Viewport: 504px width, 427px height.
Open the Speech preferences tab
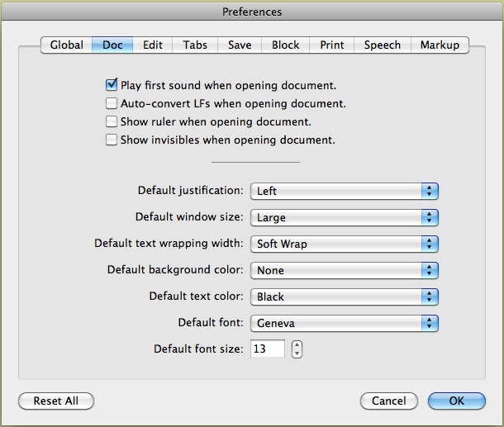pos(382,45)
